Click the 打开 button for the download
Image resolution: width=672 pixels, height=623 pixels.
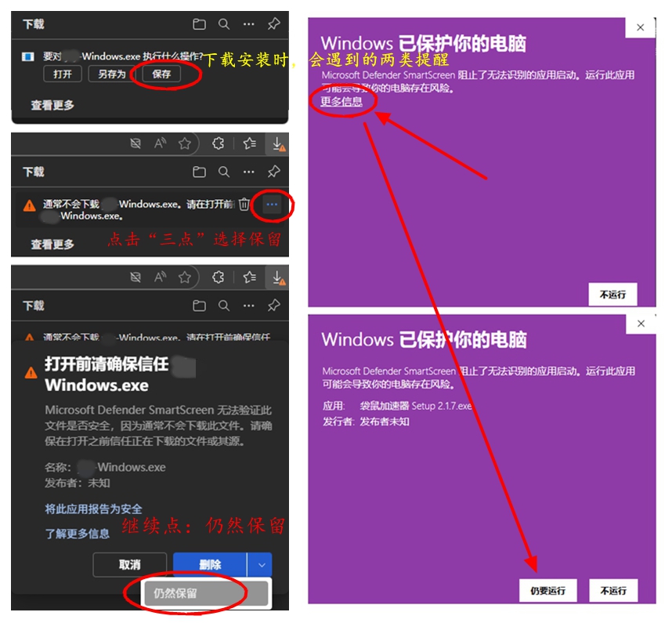coord(63,74)
